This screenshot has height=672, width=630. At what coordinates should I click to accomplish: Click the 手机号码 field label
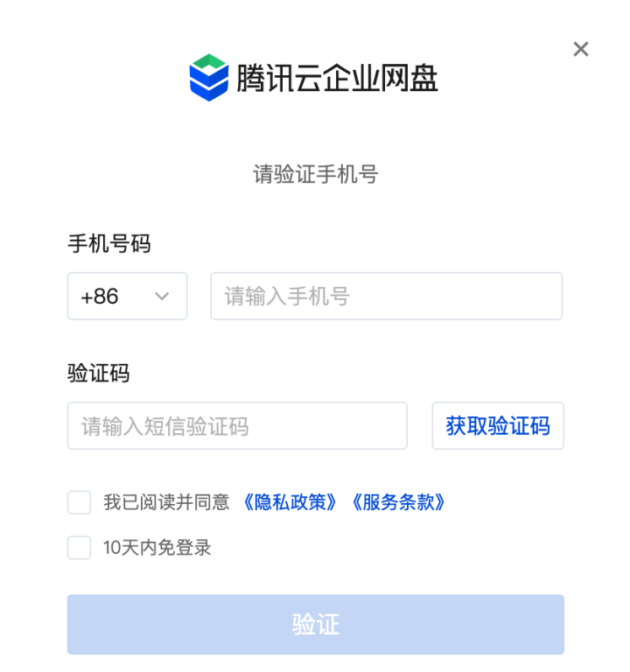pos(108,243)
